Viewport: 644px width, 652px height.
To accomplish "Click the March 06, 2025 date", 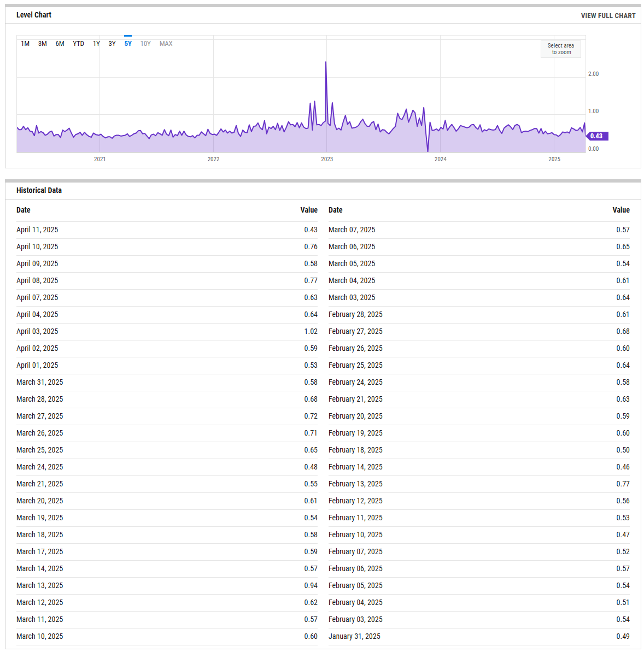I will (352, 247).
